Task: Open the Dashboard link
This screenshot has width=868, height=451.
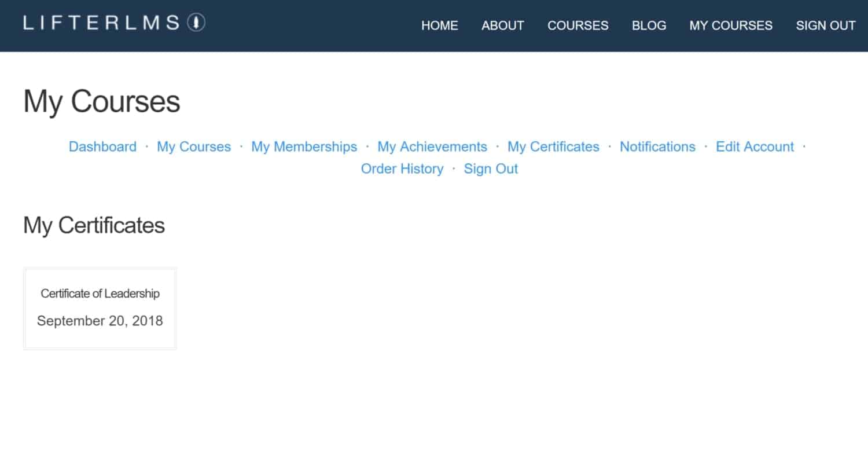Action: [102, 147]
